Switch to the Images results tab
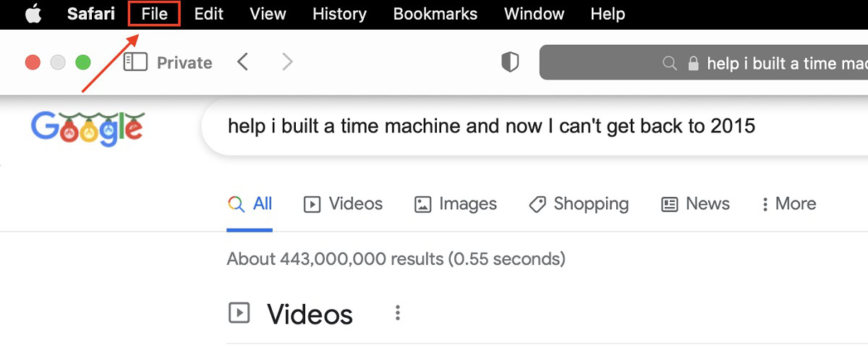The image size is (868, 346). coord(456,204)
